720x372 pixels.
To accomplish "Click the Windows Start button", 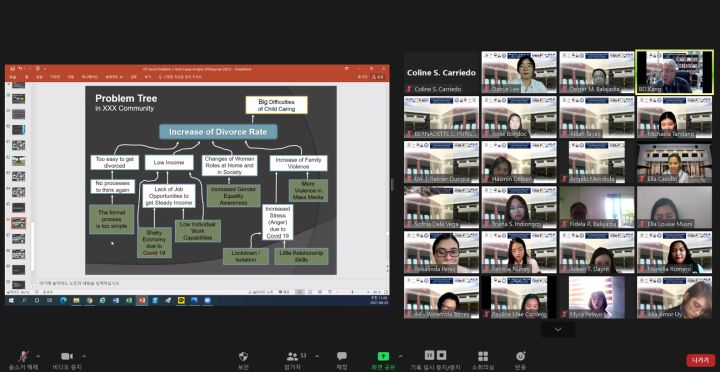I will 11,300.
